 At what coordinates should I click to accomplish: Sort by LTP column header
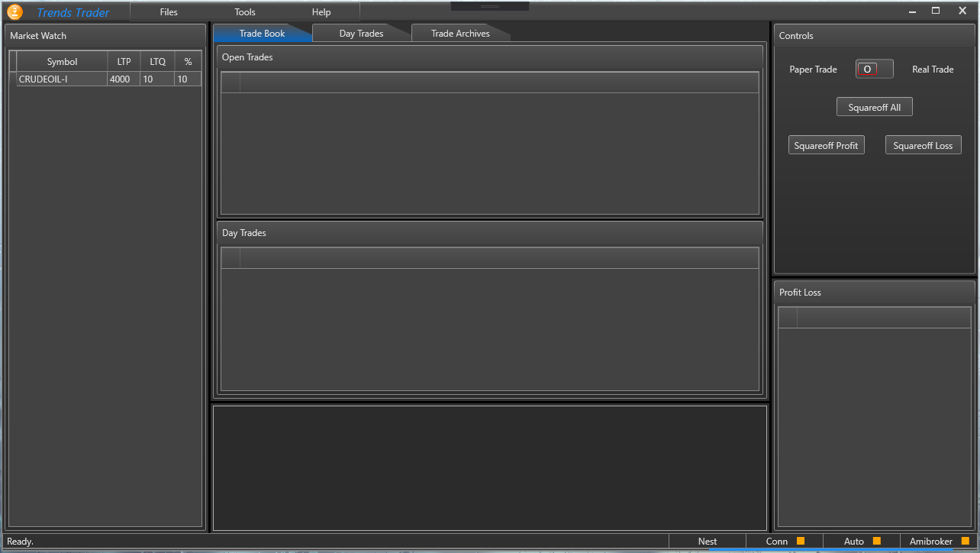(x=124, y=62)
